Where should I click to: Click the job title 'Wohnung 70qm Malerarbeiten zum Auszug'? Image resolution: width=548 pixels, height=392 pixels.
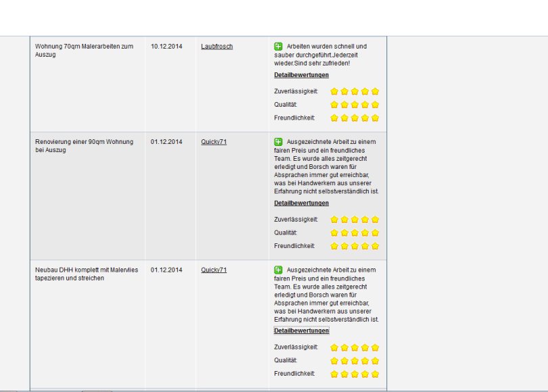[84, 50]
